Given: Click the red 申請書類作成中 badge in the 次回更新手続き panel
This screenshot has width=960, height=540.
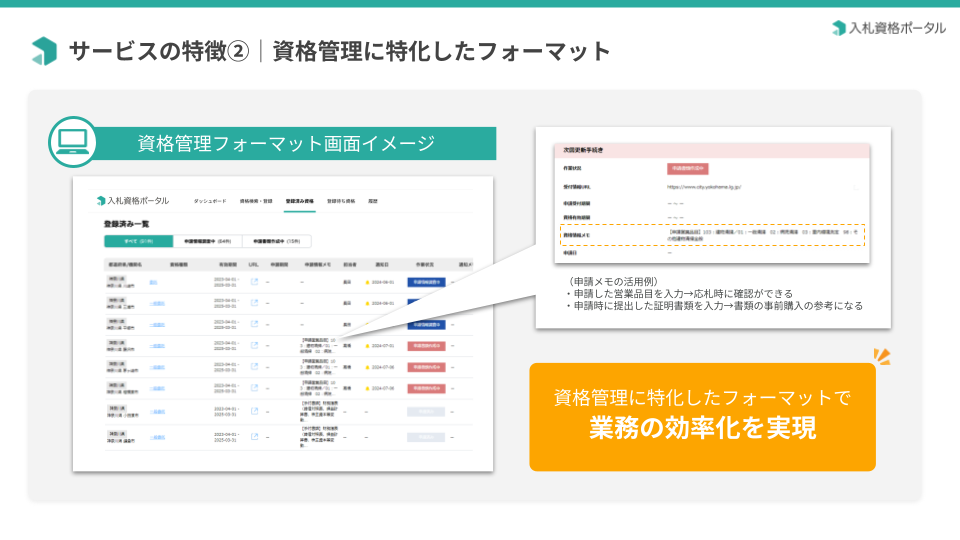Looking at the screenshot, I should [688, 168].
